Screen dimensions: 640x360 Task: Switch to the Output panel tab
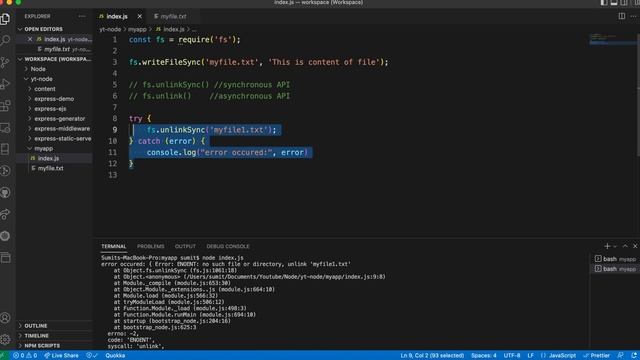(x=185, y=246)
